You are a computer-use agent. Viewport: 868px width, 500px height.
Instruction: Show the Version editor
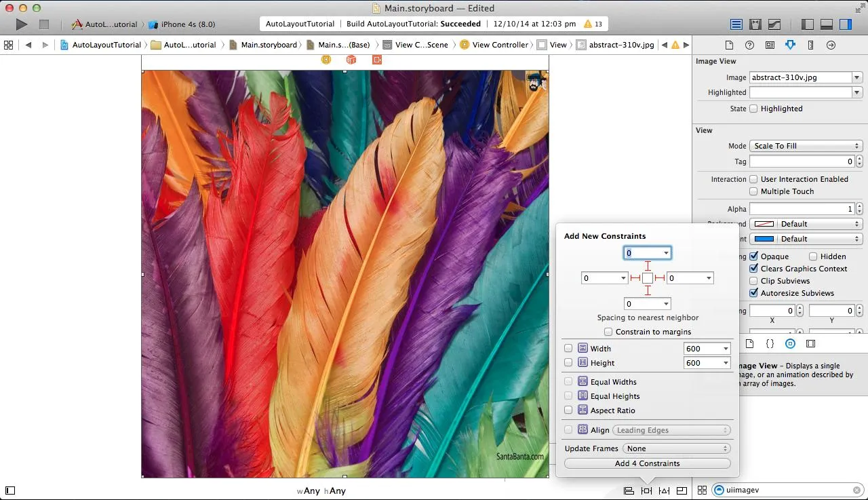pyautogui.click(x=774, y=24)
